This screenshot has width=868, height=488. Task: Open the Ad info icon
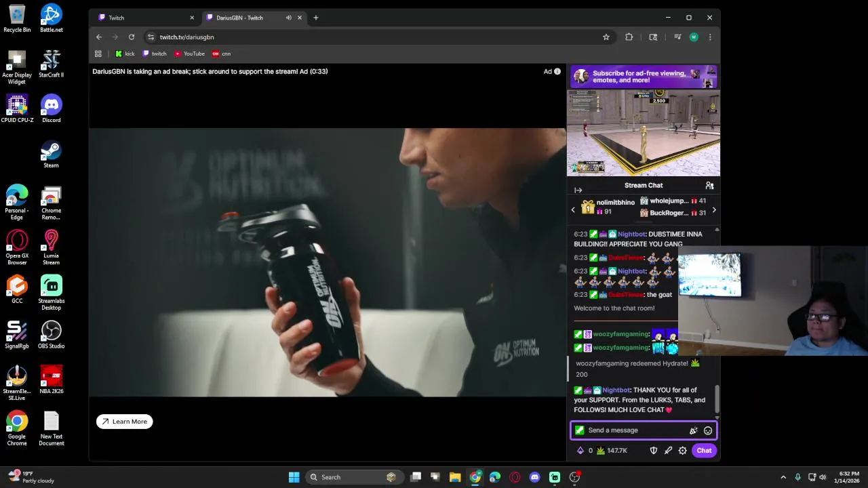coord(557,71)
